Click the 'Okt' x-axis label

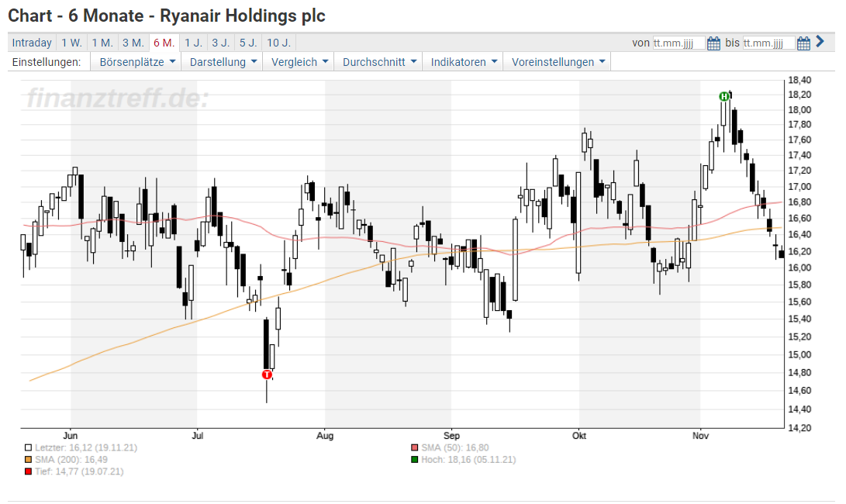pos(579,436)
